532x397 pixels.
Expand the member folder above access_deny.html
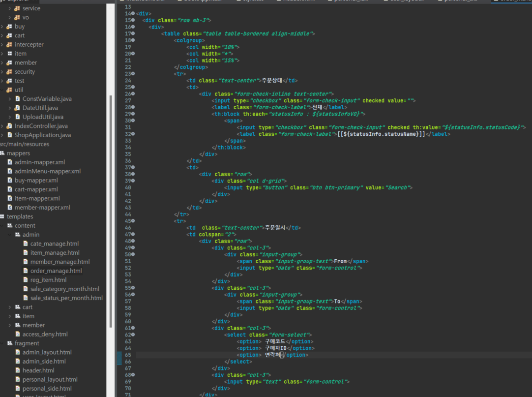click(9, 325)
